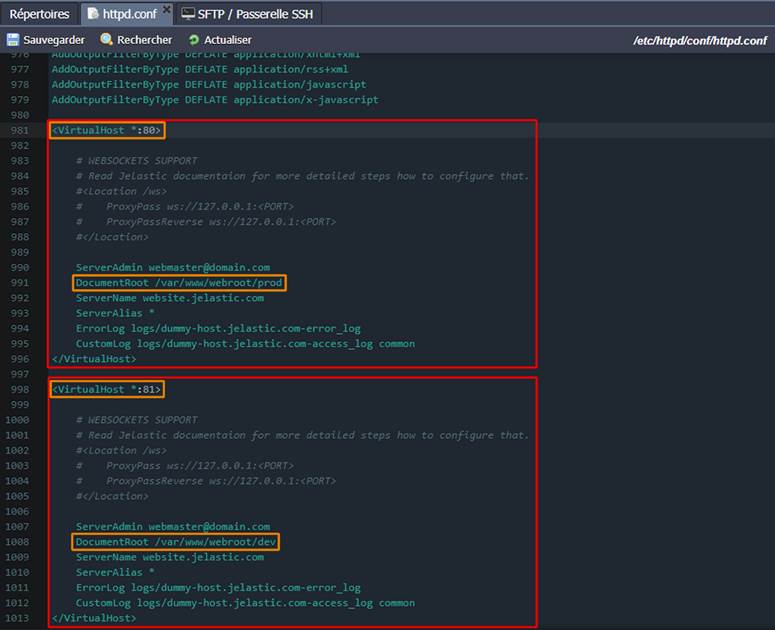This screenshot has width=775, height=630.
Task: Click line number 998 in the gutter
Action: 19,389
